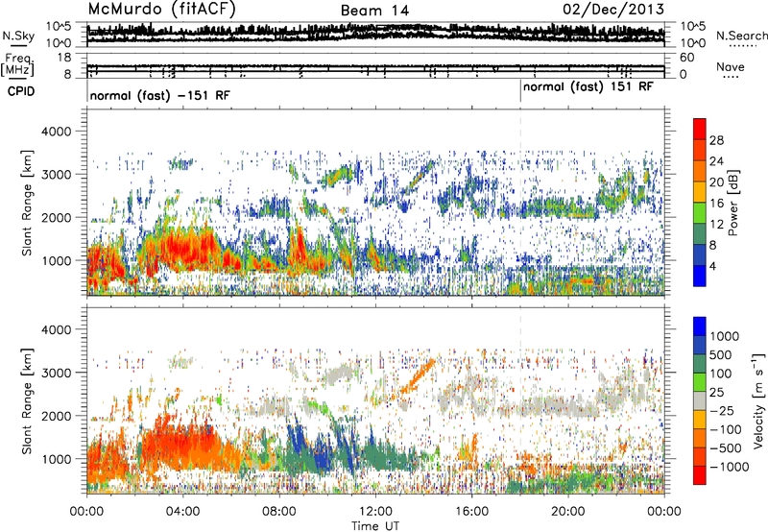
Task: Click the 20:00 time tick label
Action: pyautogui.click(x=567, y=512)
